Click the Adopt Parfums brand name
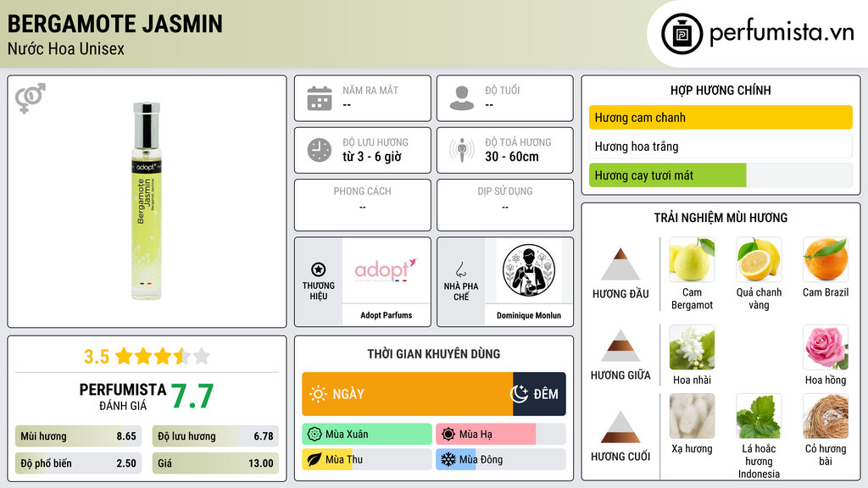The width and height of the screenshot is (868, 488). 387,315
